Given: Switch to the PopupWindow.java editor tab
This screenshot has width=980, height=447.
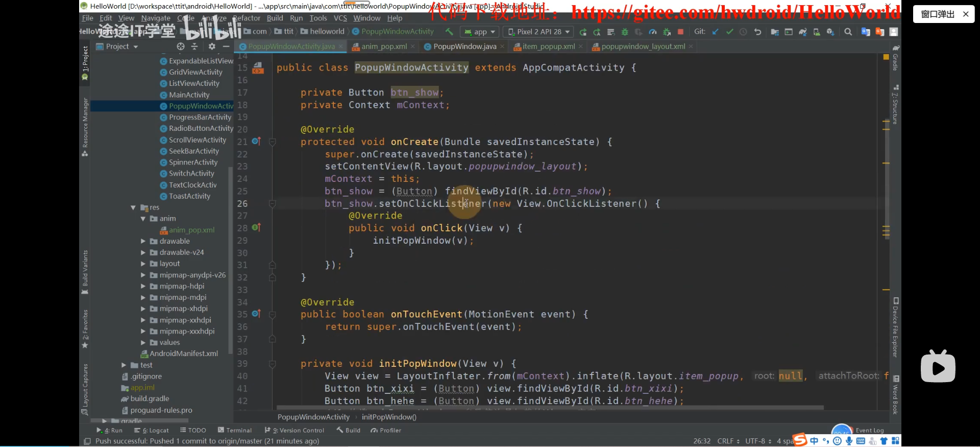Looking at the screenshot, I should (464, 46).
